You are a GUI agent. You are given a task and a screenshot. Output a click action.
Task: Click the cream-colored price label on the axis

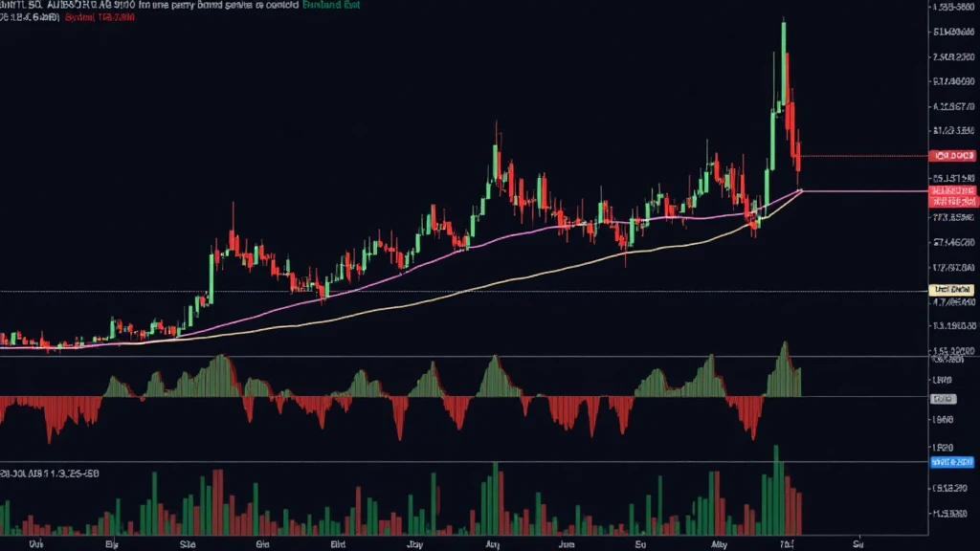tap(951, 289)
